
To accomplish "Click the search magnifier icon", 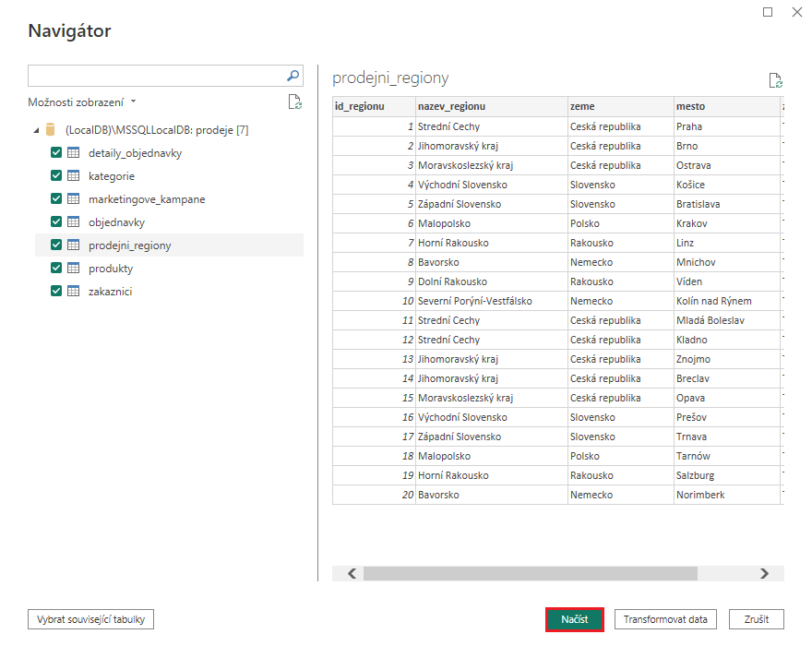I will tap(292, 75).
